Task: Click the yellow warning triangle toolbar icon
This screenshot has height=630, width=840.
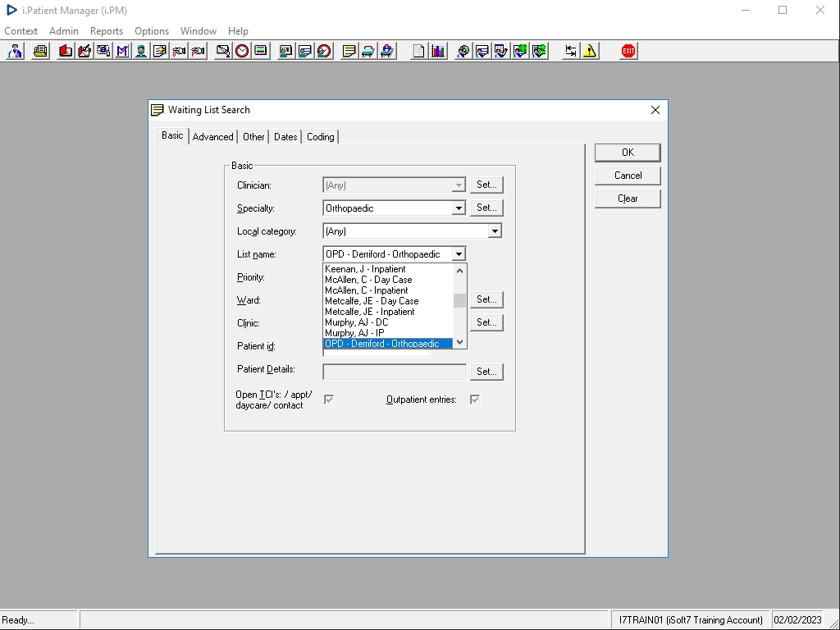Action: (x=590, y=51)
